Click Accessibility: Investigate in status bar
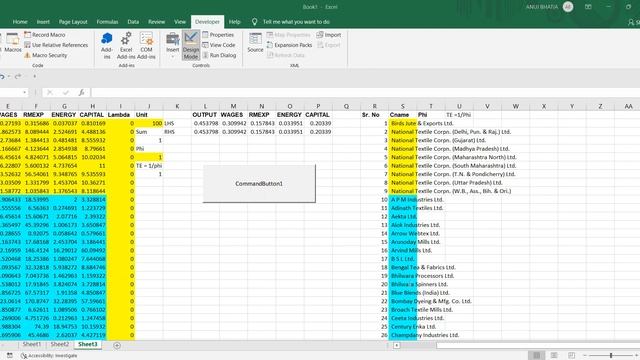Image resolution: width=640 pixels, height=360 pixels. click(x=49, y=356)
